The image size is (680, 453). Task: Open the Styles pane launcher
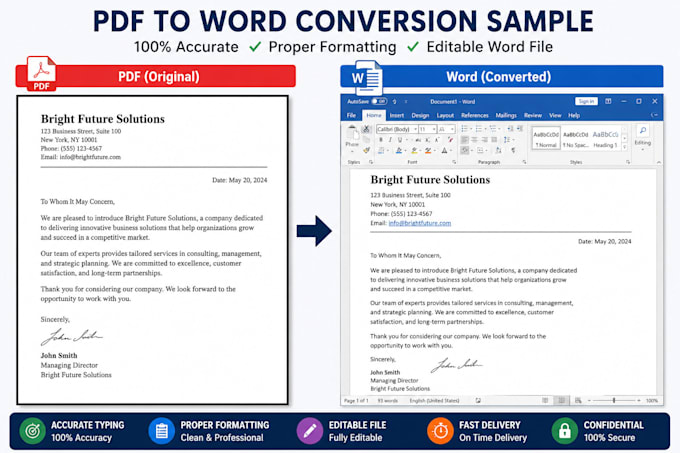click(628, 162)
